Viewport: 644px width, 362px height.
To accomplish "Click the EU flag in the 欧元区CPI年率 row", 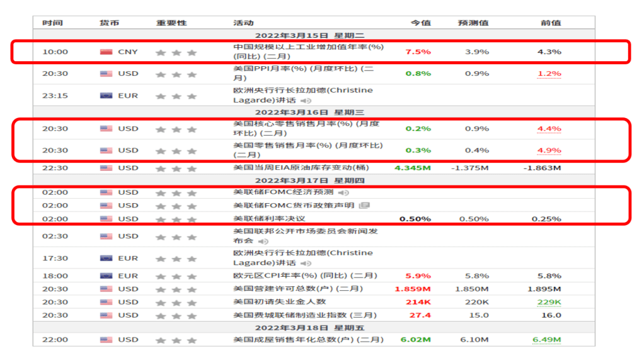I will pos(106,276).
